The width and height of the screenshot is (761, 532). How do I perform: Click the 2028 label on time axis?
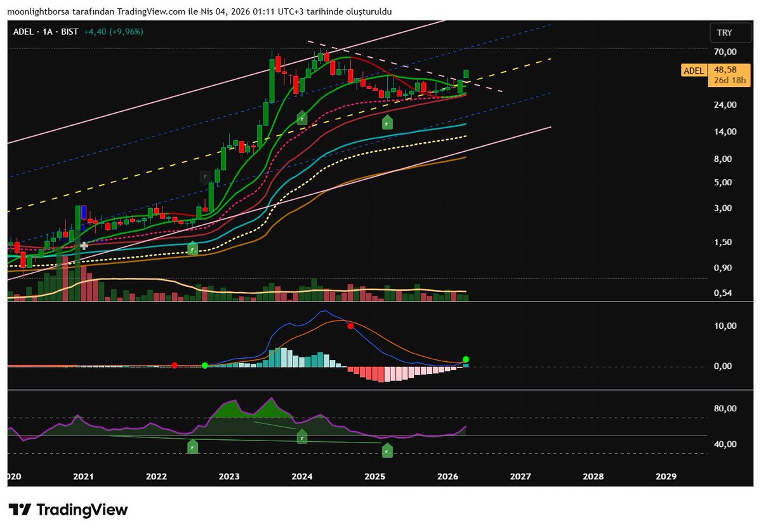tap(593, 477)
